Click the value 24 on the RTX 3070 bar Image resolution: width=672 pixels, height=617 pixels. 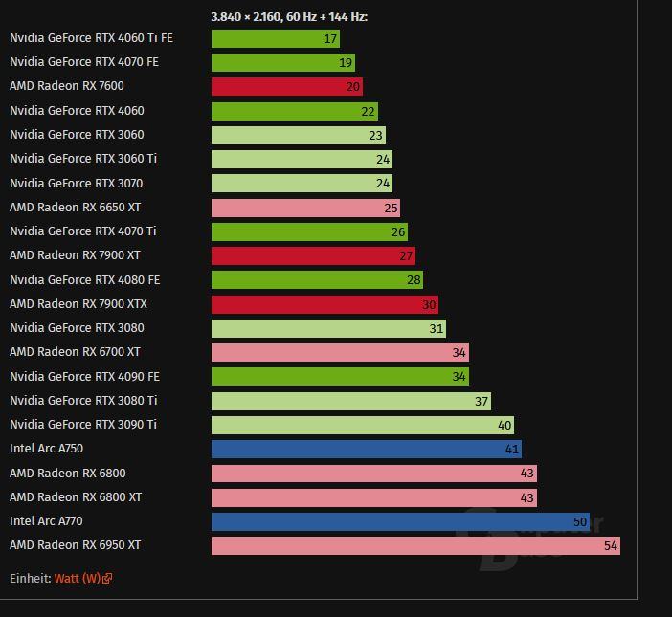pos(383,184)
